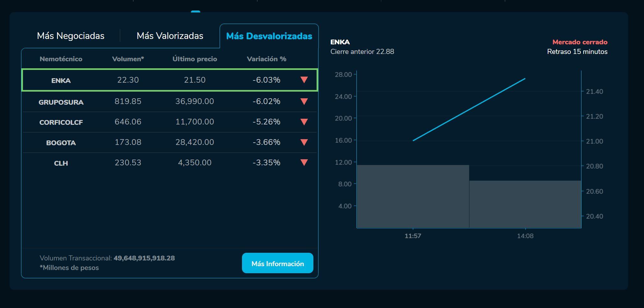Screen dimensions: 644x308
Task: Click the red down arrow for ENKA
Action: pos(304,80)
